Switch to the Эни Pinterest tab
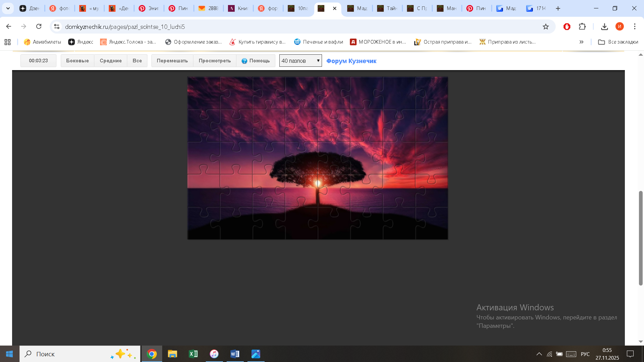Screen dimensions: 644x362 [x=149, y=8]
